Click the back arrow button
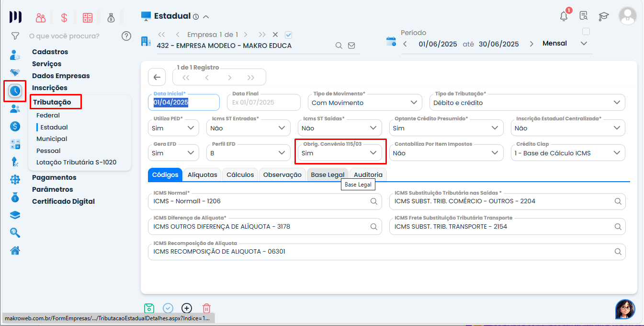644x326 pixels. point(157,77)
